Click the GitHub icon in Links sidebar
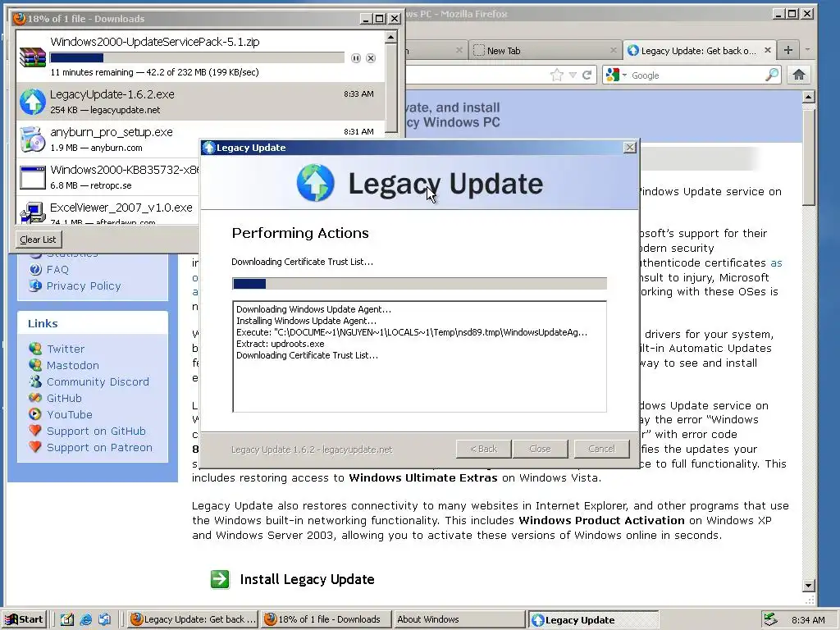 (35, 398)
